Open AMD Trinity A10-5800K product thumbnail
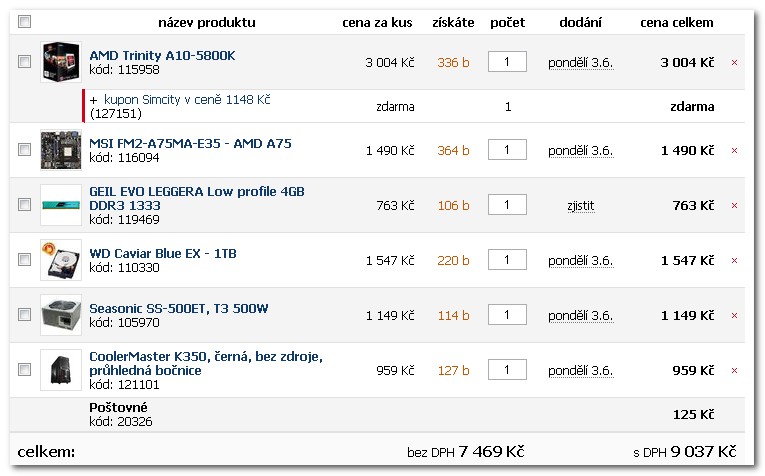Image resolution: width=765 pixels, height=476 pixels. pyautogui.click(x=61, y=62)
